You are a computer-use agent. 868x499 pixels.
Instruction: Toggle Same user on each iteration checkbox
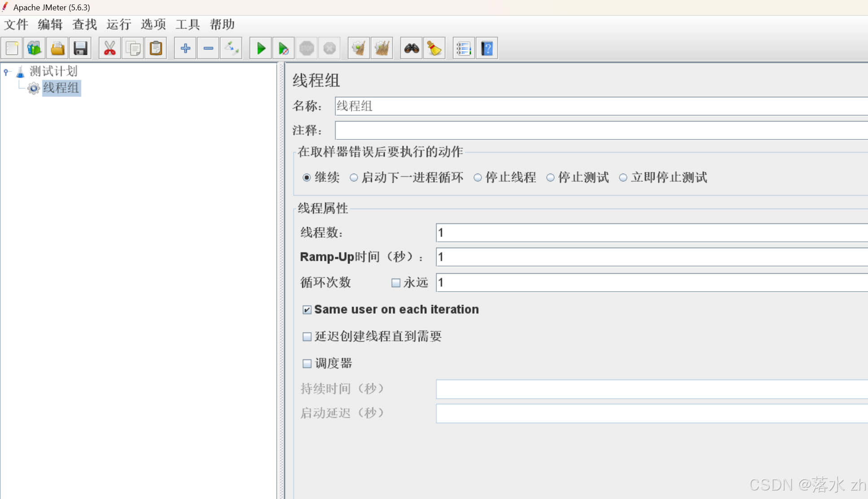307,310
